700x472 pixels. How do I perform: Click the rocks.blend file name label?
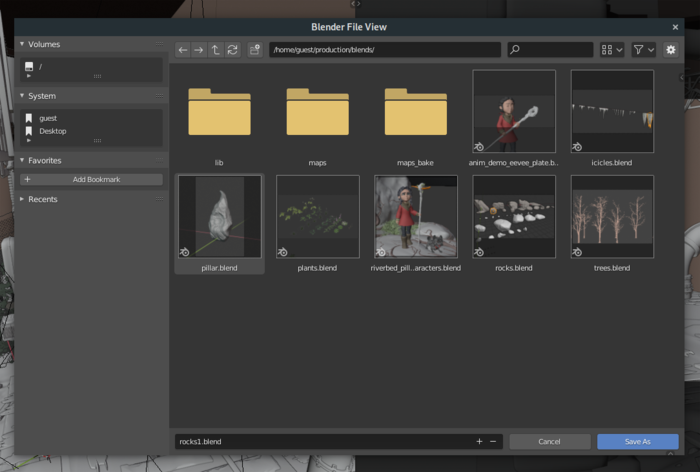(x=514, y=268)
